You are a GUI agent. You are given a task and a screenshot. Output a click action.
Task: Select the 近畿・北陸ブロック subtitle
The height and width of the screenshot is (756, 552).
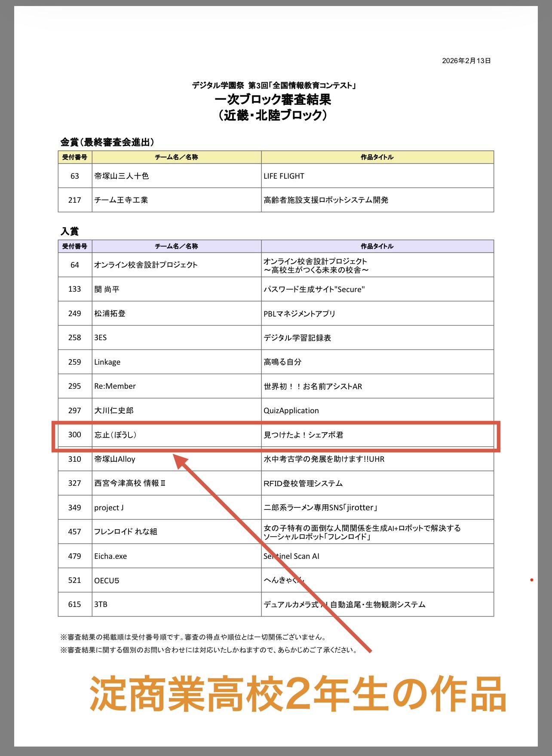tap(273, 115)
